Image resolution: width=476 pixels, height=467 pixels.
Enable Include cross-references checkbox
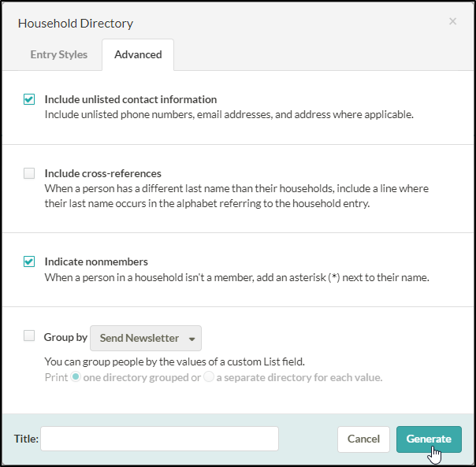(29, 173)
